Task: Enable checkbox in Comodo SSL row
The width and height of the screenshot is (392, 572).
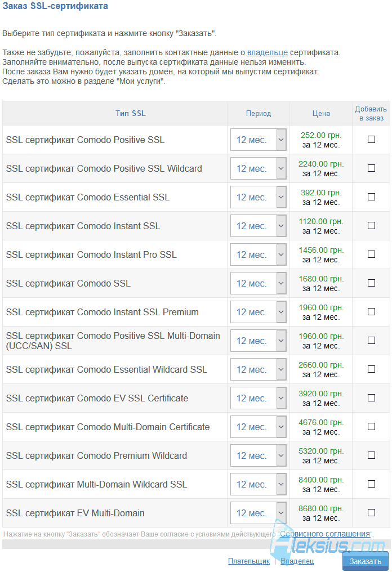Action: (371, 283)
